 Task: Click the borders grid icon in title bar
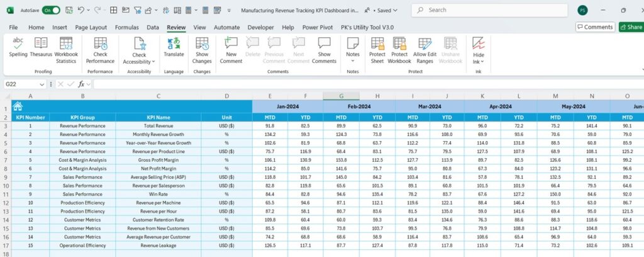pyautogui.click(x=114, y=10)
